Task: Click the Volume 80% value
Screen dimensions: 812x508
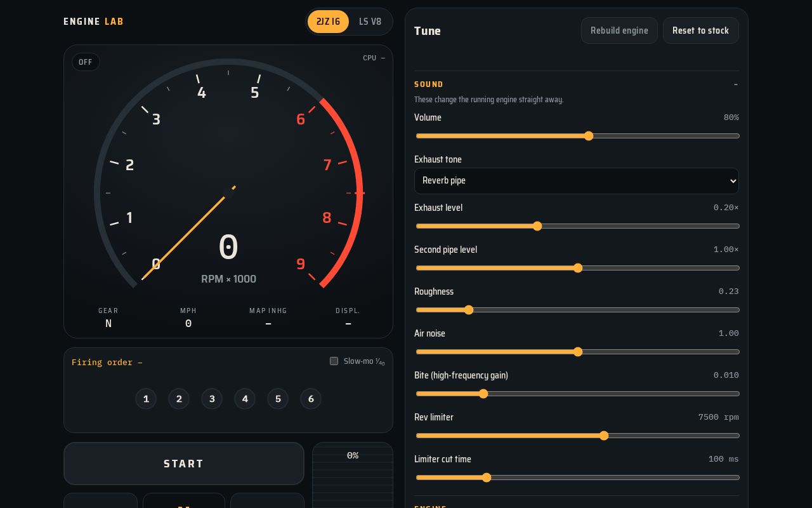Action: pyautogui.click(x=731, y=117)
